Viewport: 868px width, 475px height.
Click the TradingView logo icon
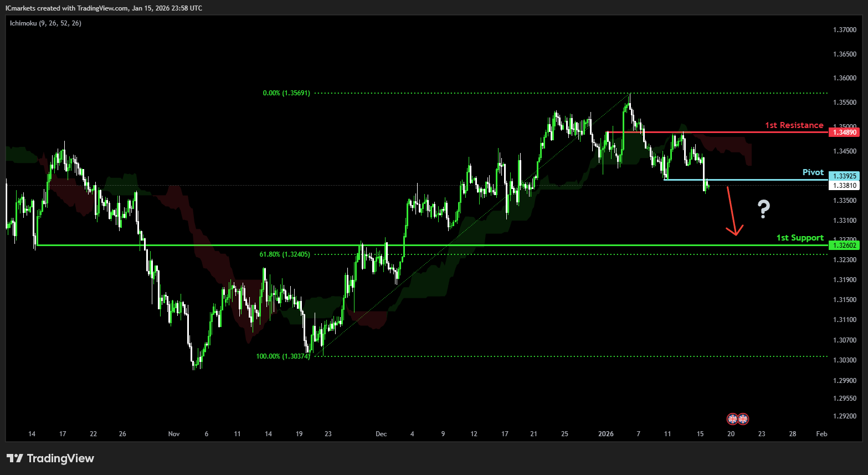tap(15, 458)
